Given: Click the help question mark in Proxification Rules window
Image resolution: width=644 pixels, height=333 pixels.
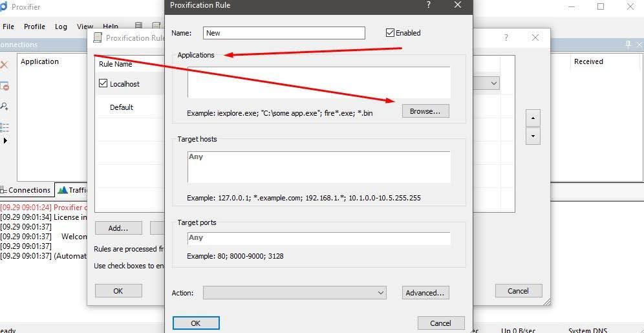Looking at the screenshot, I should click(x=506, y=38).
